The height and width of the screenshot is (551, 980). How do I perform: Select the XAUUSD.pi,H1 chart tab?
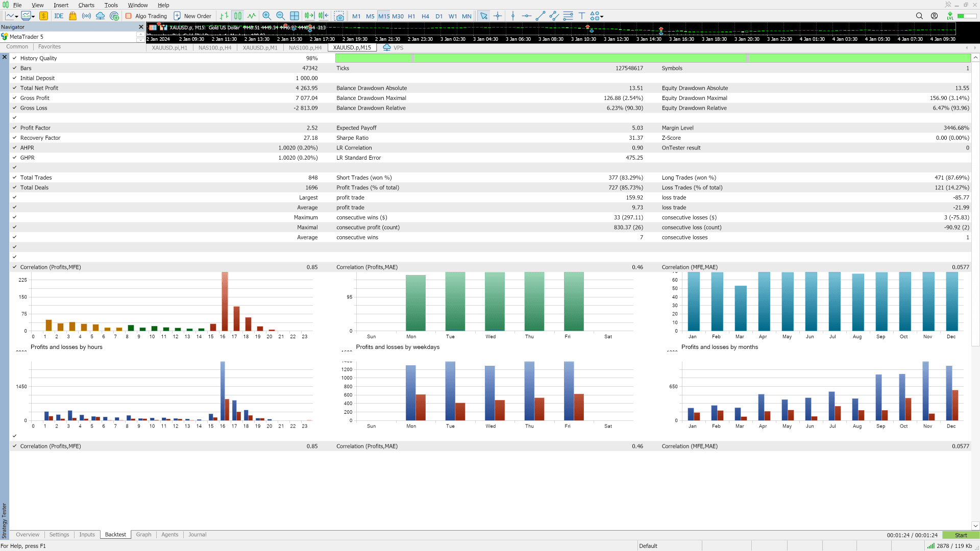coord(169,47)
